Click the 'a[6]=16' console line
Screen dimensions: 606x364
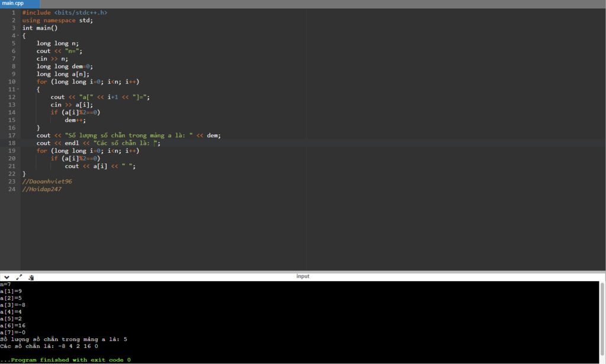point(13,326)
